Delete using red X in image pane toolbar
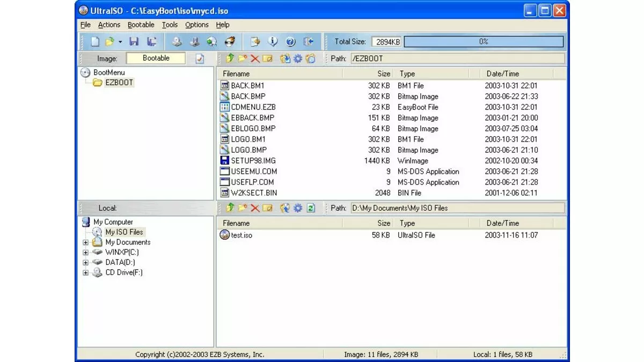Screen dimensions: 644x362 pyautogui.click(x=255, y=58)
